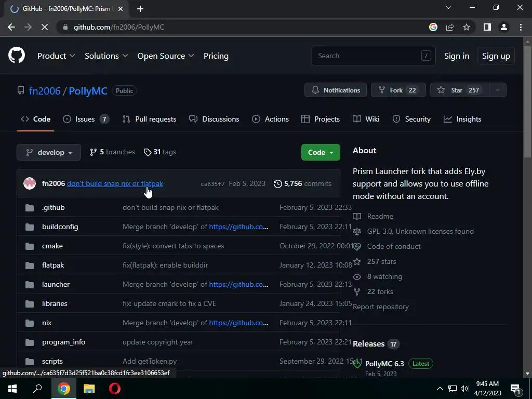
Task: Open the develop branch selector
Action: pos(49,152)
